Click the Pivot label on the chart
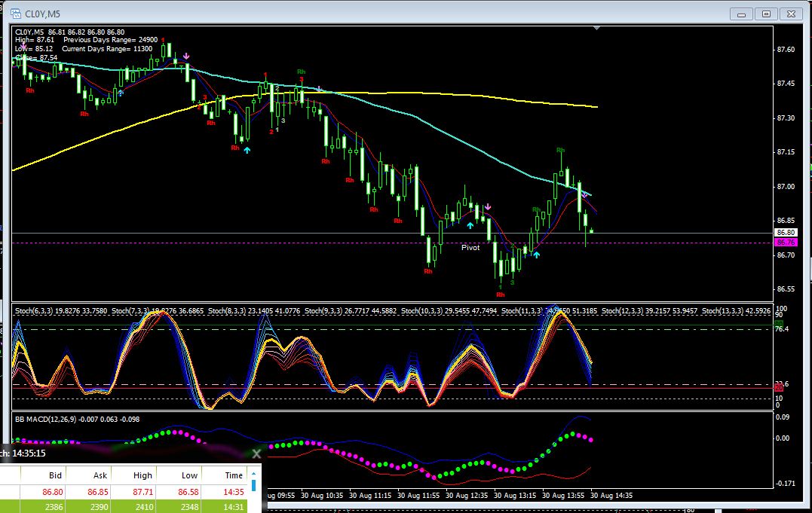This screenshot has width=812, height=513. pyautogui.click(x=470, y=247)
